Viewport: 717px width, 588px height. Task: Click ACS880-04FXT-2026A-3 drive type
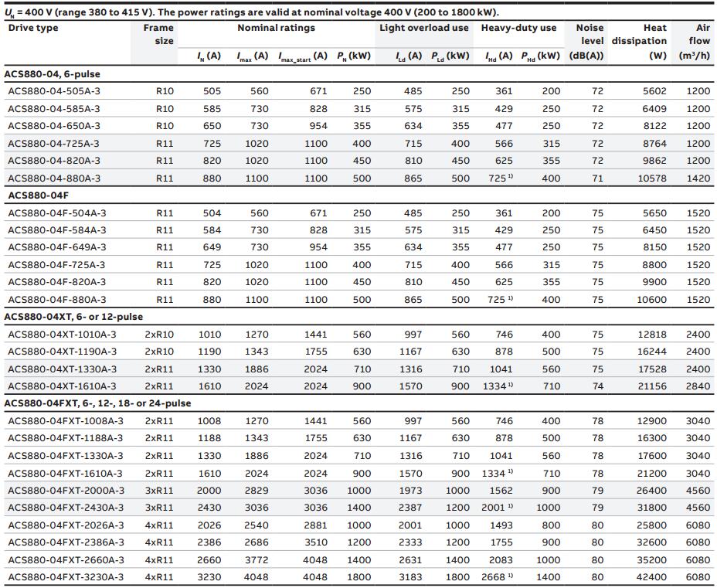(x=66, y=525)
